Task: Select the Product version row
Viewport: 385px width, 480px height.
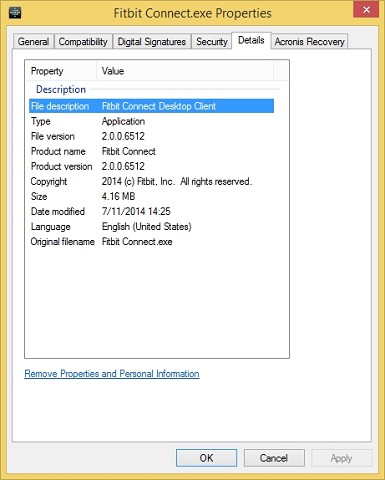Action: (151, 166)
